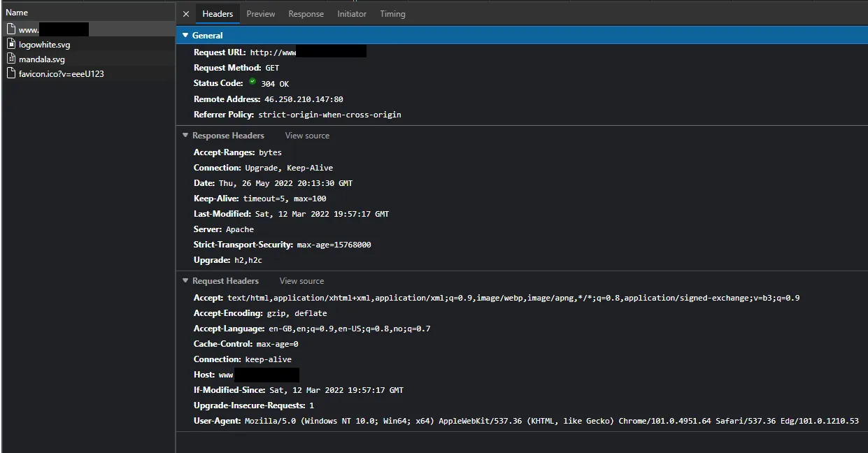Click the User-Agent header value
Image resolution: width=868 pixels, height=453 pixels.
pos(552,421)
